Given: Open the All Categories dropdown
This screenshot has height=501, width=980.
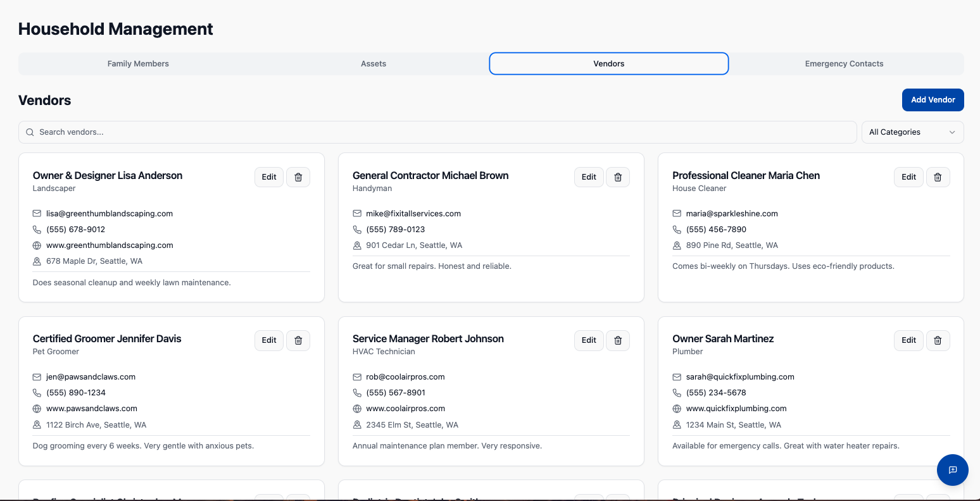Looking at the screenshot, I should click(912, 132).
